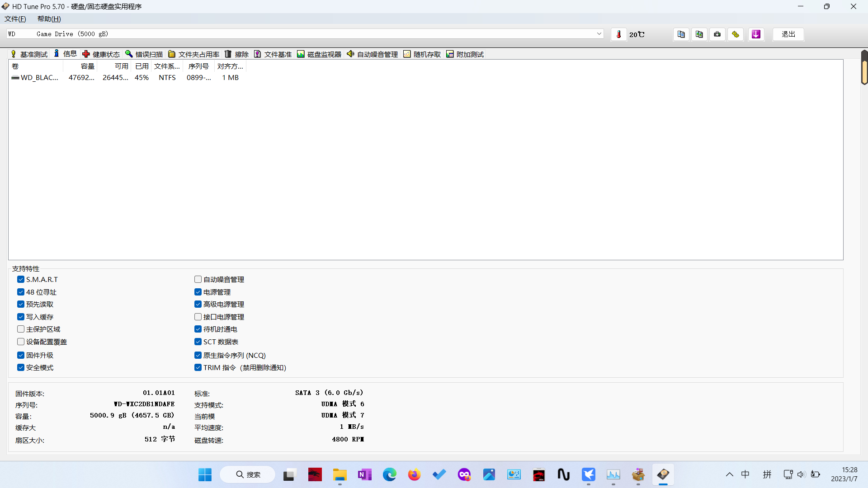The width and height of the screenshot is (868, 488).
Task: Open the blue checkmark To Do app
Action: point(439,475)
